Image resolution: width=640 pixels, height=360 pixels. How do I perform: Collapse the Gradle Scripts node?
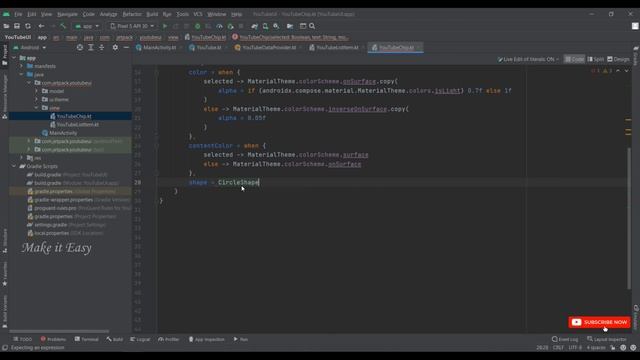click(14, 166)
